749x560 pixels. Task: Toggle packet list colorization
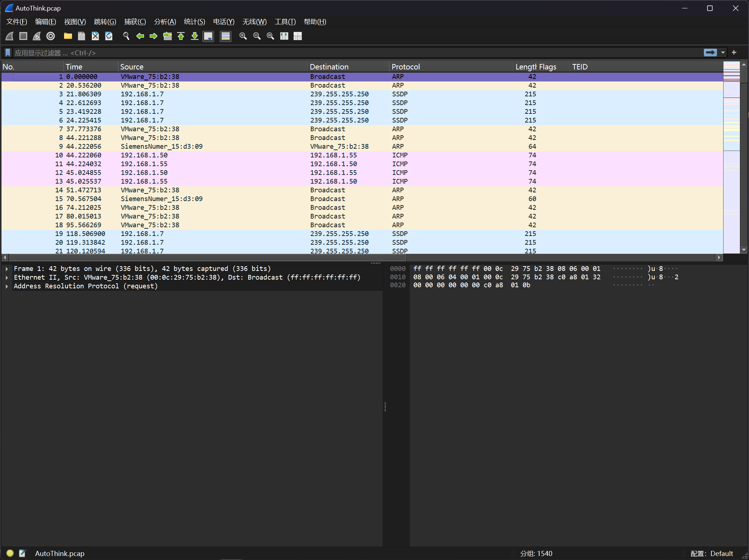click(226, 36)
